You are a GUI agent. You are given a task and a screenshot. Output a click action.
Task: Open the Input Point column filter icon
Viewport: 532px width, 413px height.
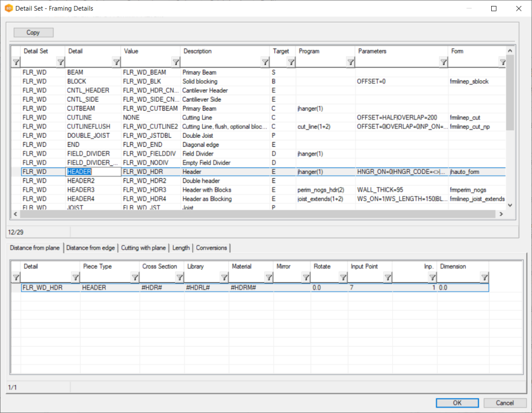(x=388, y=278)
